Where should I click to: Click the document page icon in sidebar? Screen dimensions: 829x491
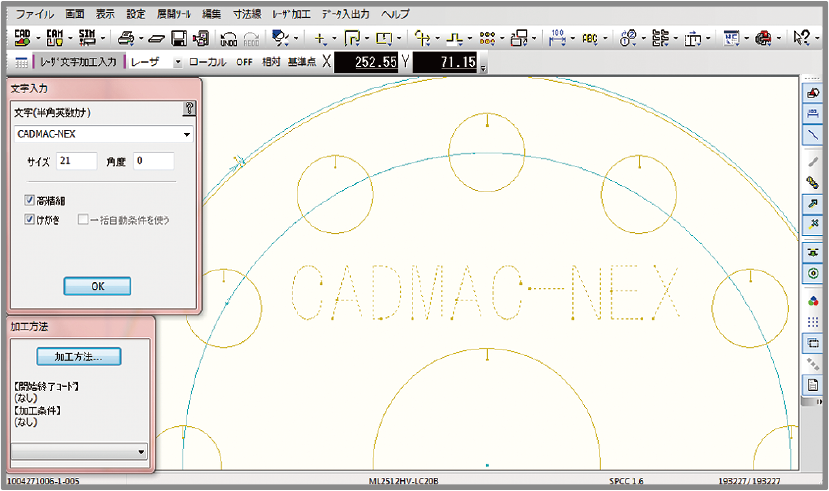(813, 384)
